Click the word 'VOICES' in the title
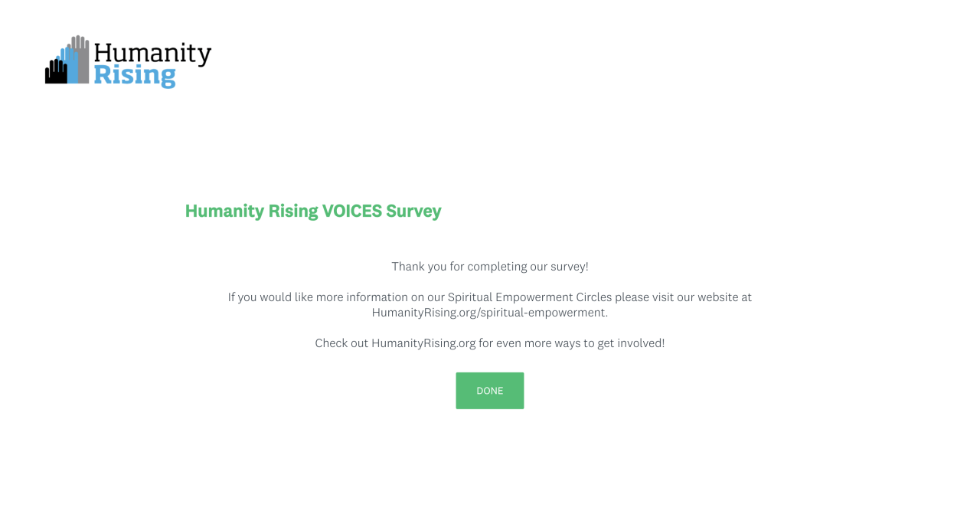Image resolution: width=980 pixels, height=528 pixels. pyautogui.click(x=352, y=211)
